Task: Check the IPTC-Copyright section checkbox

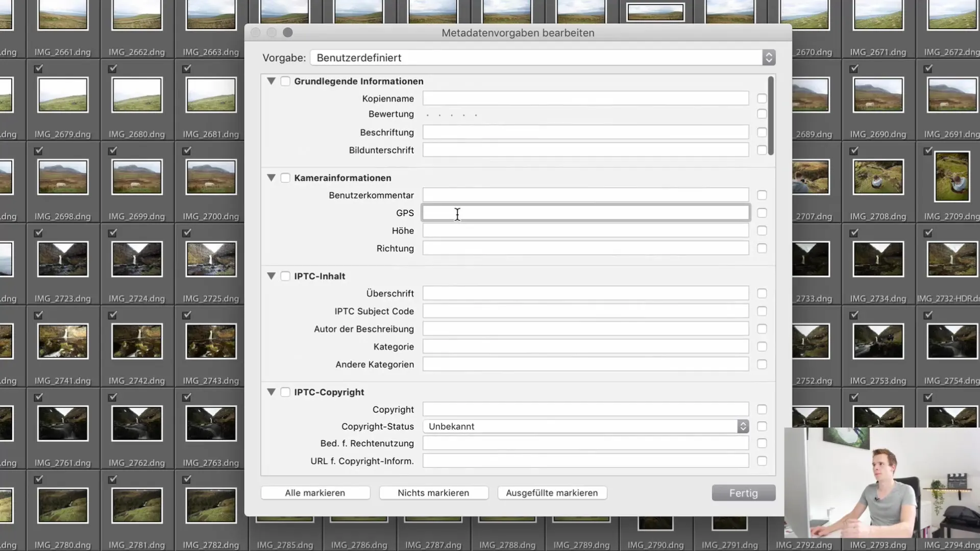Action: click(x=285, y=392)
